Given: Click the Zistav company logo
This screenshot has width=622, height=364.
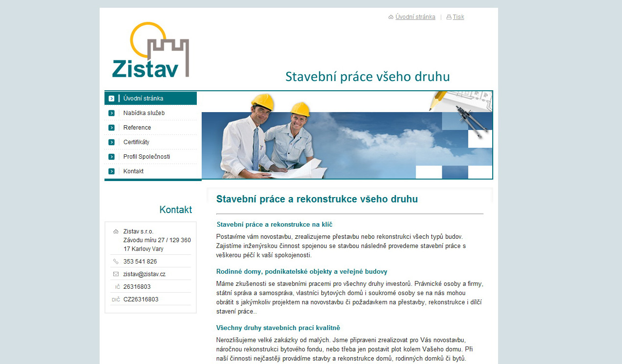Looking at the screenshot, I should [x=150, y=50].
